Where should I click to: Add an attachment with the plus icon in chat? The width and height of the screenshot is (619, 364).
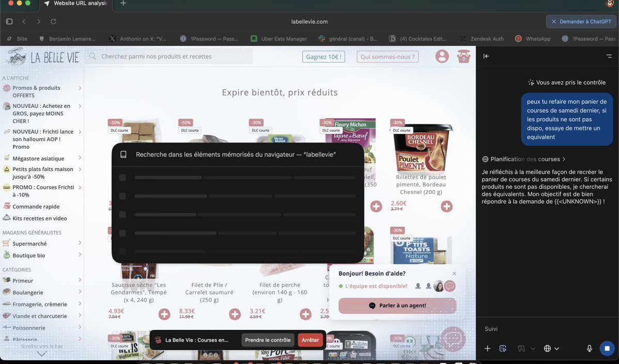[x=487, y=348]
